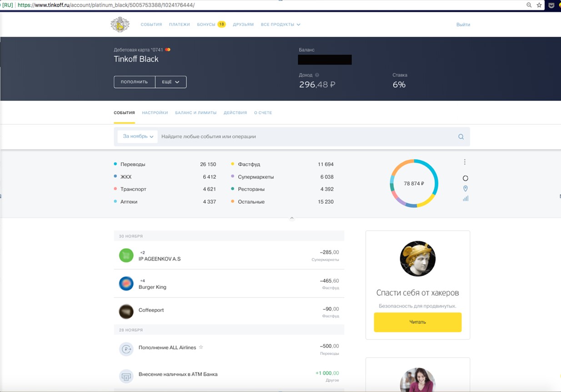Click the yellow Читать button
Viewport: 561px width, 392px height.
click(418, 322)
